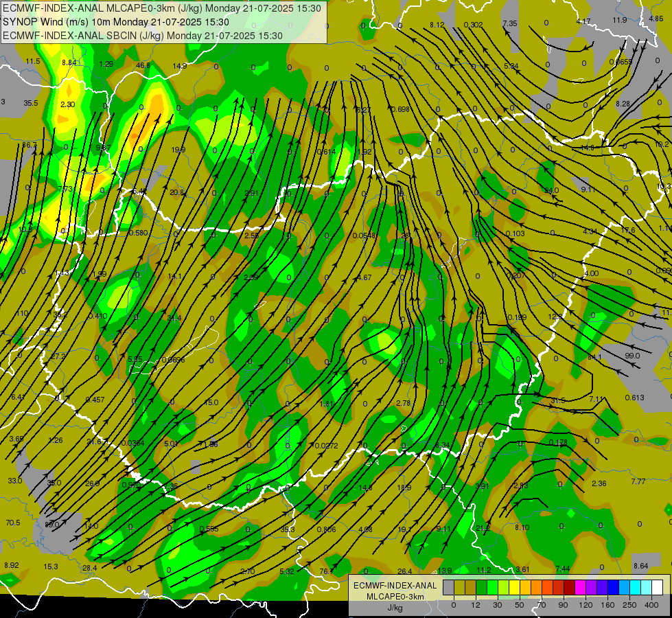Click the map value 0.0272

[x=327, y=446]
